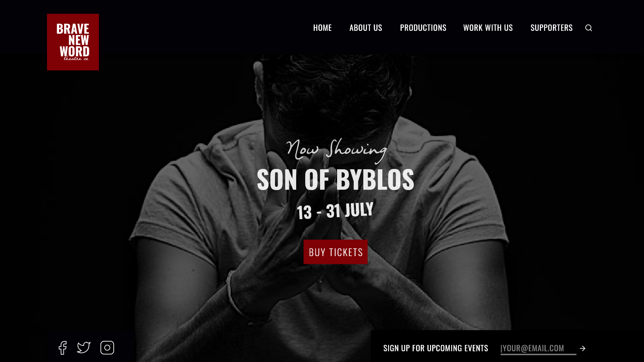Open the Work With Us menu
The height and width of the screenshot is (362, 644).
pyautogui.click(x=488, y=27)
